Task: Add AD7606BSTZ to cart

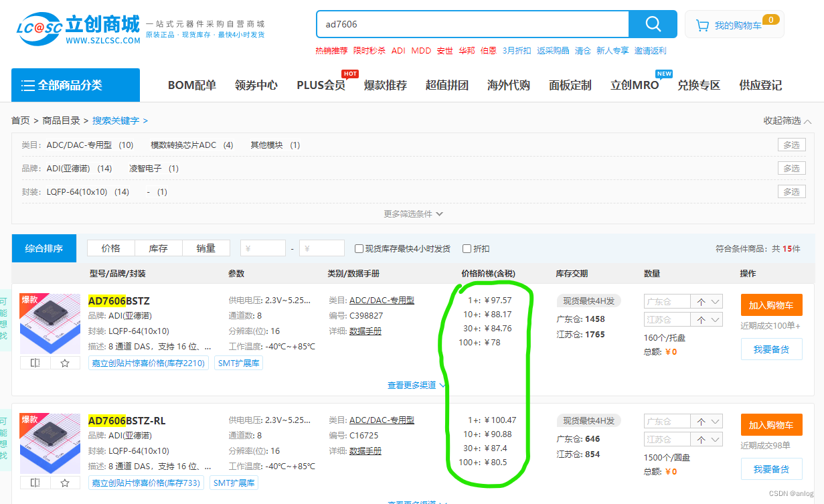Action: click(771, 305)
